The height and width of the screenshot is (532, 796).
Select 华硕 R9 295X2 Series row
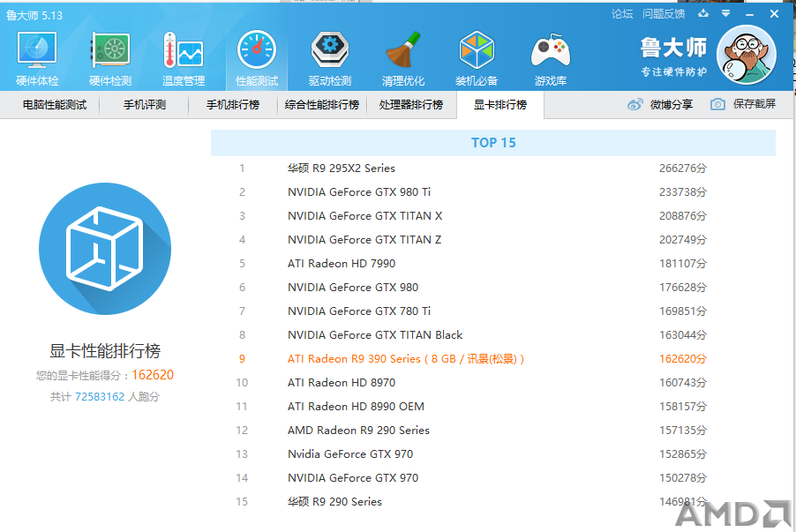tap(493, 168)
